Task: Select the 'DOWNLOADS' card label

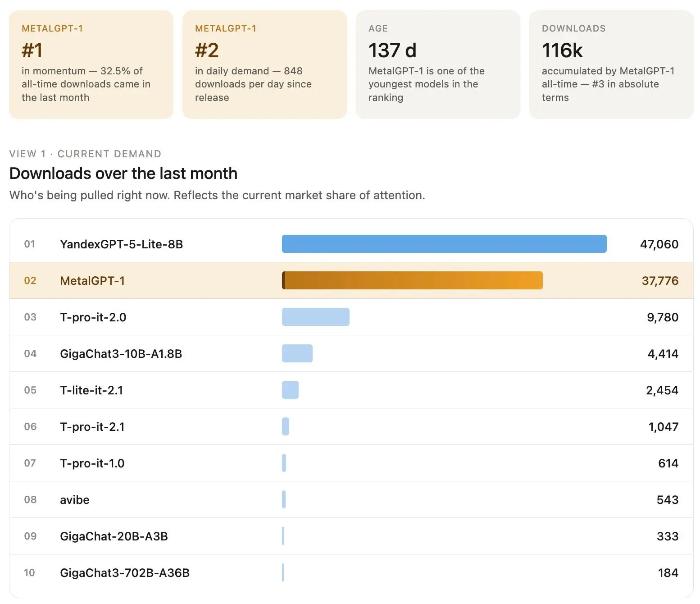Action: (574, 28)
